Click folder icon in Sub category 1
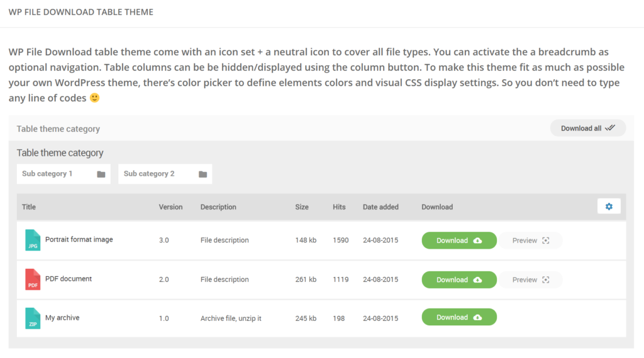Screen dimensions: 644x358 pyautogui.click(x=101, y=174)
